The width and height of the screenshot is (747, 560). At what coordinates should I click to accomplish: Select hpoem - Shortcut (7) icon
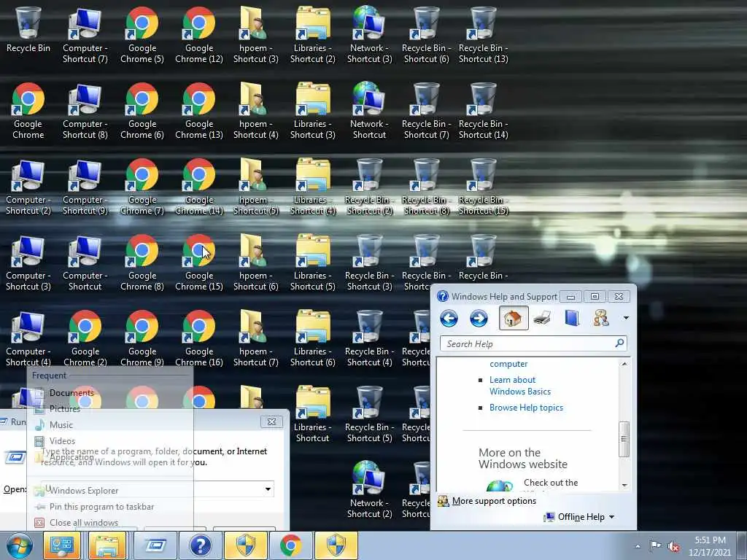tap(256, 338)
